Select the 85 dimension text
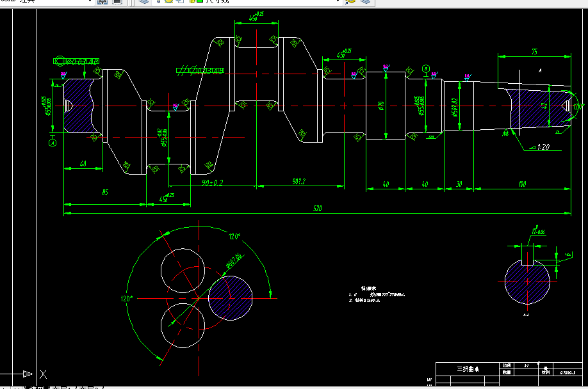The height and width of the screenshot is (389, 588). (105, 193)
